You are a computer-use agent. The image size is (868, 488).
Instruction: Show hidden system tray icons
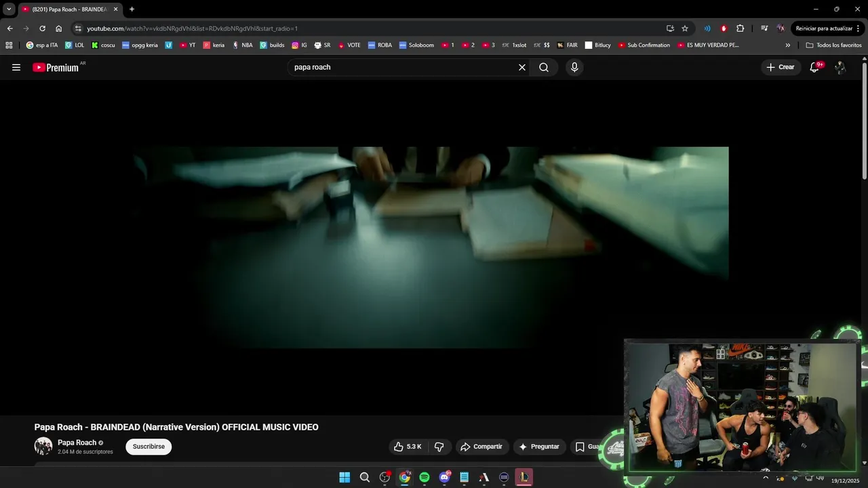pos(766,477)
